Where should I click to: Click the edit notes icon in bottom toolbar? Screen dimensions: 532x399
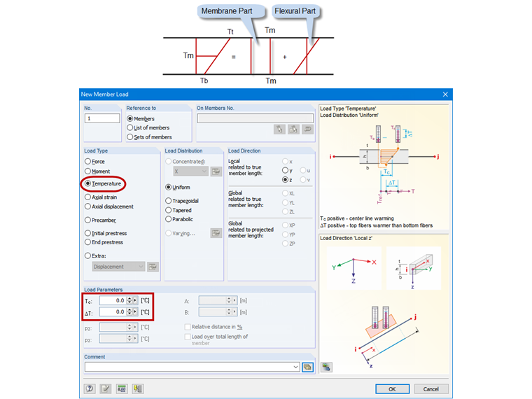click(x=106, y=388)
